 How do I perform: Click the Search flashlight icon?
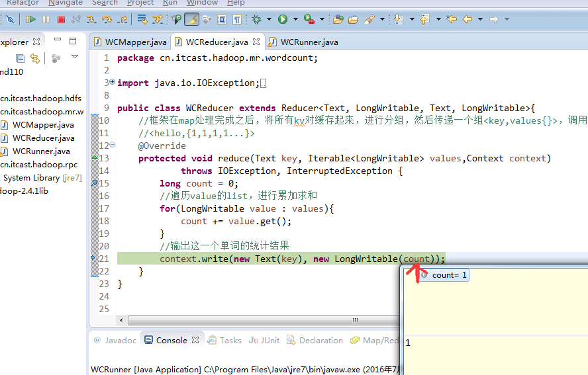tap(369, 19)
